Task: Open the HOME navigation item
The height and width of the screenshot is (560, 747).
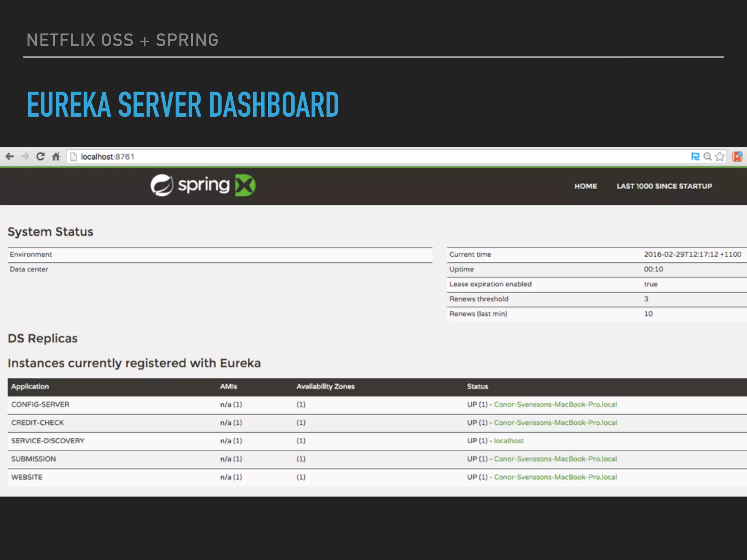Action: click(585, 186)
